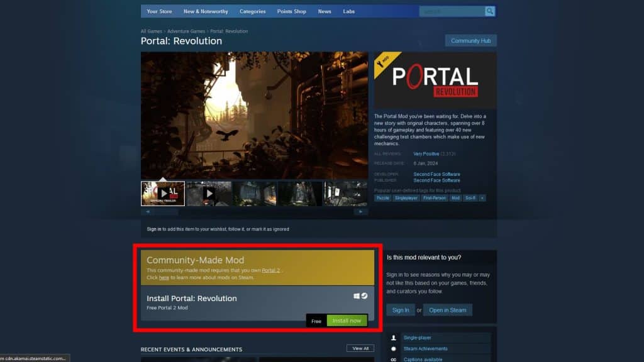Screen dimensions: 644x362
Task: Open the third screenshot thumbnail
Action: (x=255, y=194)
